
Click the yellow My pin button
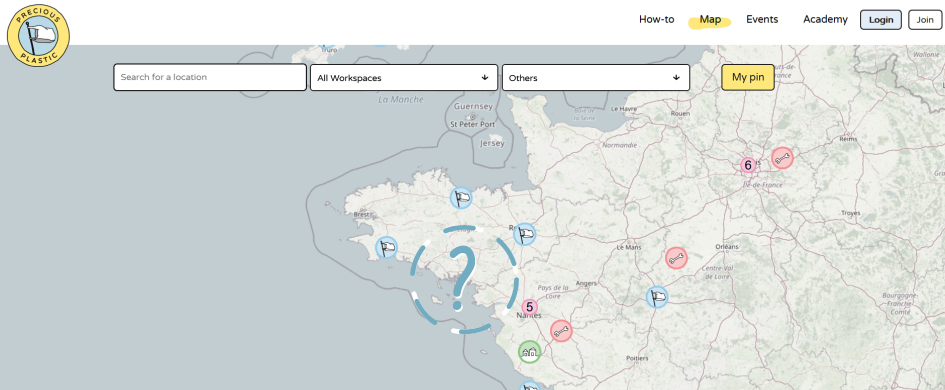coord(748,77)
